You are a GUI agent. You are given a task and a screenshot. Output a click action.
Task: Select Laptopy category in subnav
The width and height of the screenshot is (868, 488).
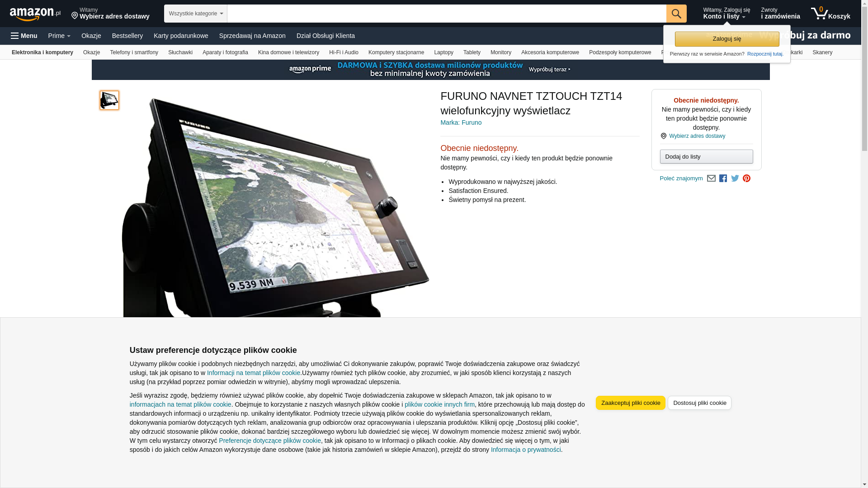pyautogui.click(x=443, y=52)
